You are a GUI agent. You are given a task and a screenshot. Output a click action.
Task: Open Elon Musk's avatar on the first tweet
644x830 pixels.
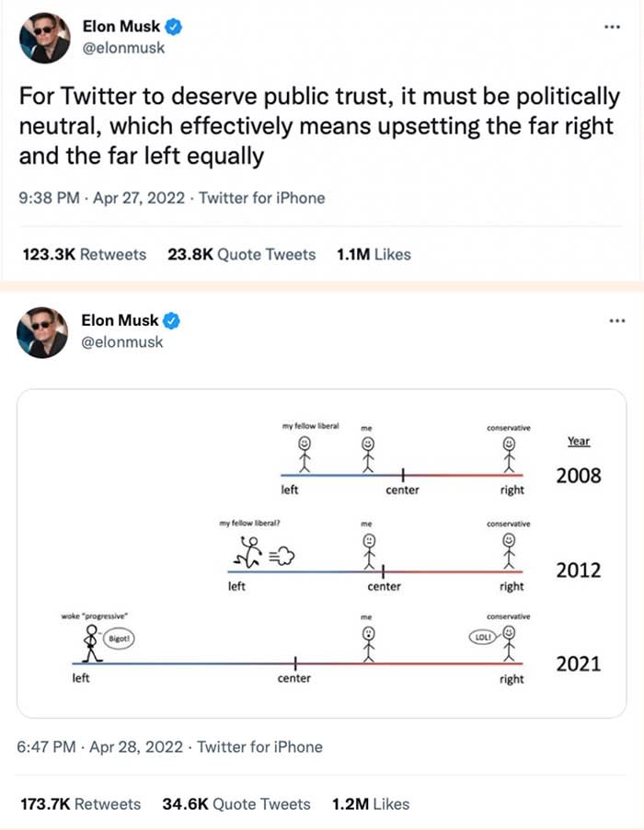click(43, 38)
